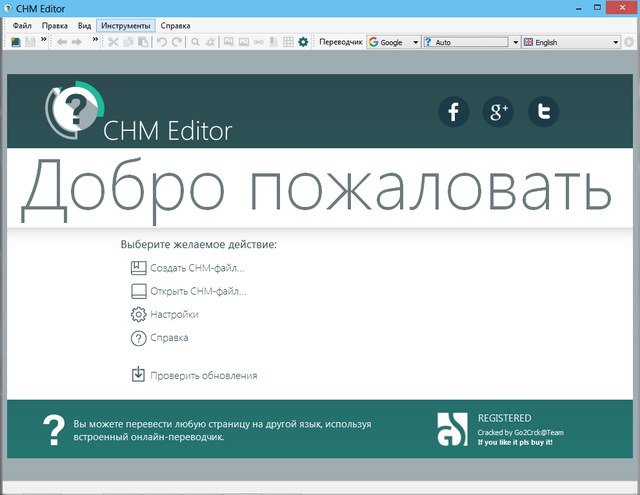Click the Twitter icon in the header
The height and width of the screenshot is (495, 640).
[x=544, y=112]
